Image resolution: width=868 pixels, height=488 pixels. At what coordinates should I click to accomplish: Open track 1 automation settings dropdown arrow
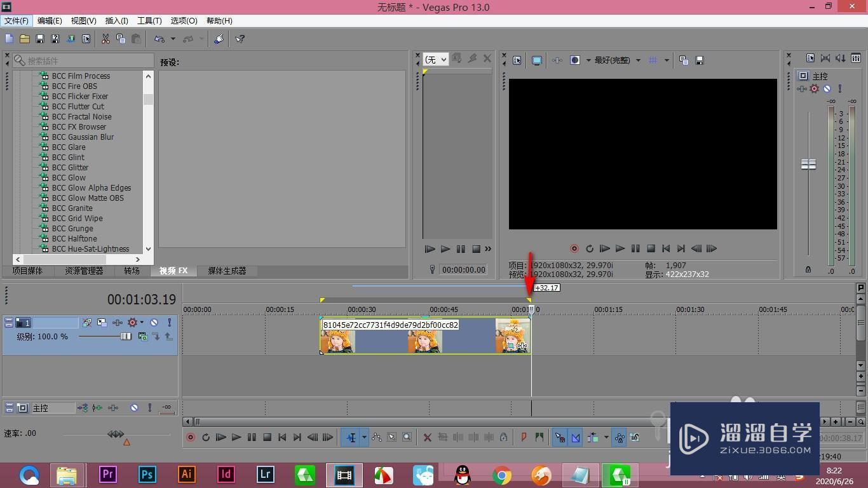click(x=142, y=323)
